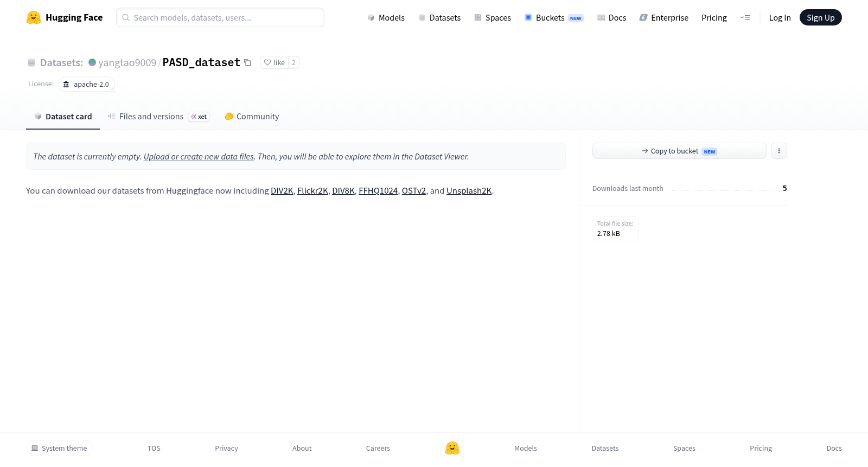
Task: Click the Copy to bucket button
Action: [679, 151]
